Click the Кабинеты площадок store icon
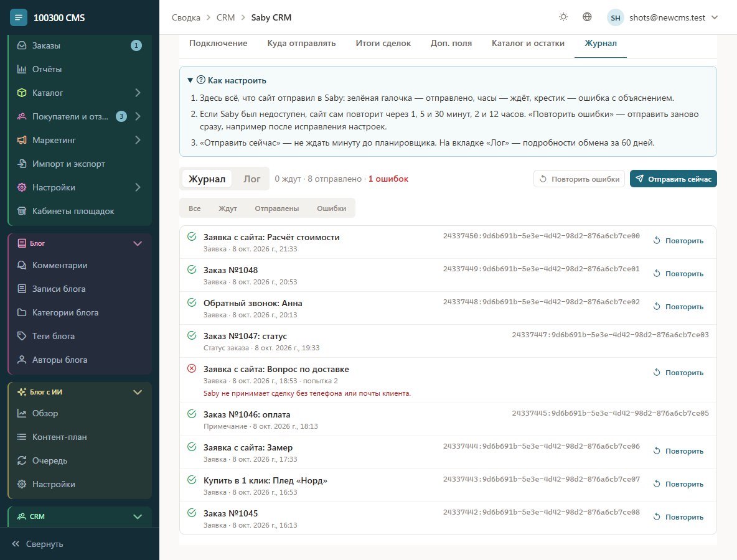This screenshot has height=560, width=737. 22,211
